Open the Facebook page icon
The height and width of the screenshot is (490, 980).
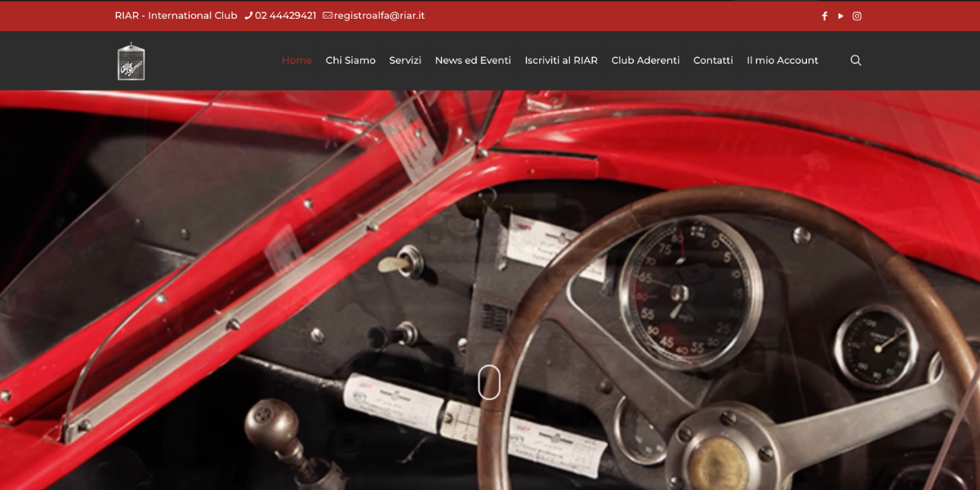(x=824, y=16)
